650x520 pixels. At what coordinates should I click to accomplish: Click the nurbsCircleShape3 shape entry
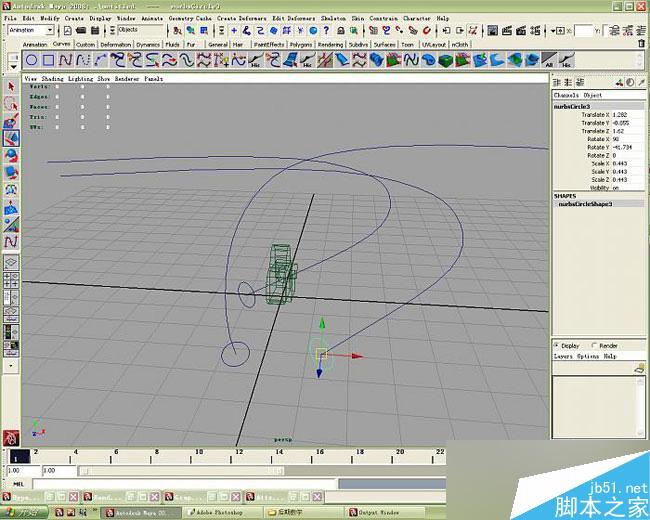585,203
